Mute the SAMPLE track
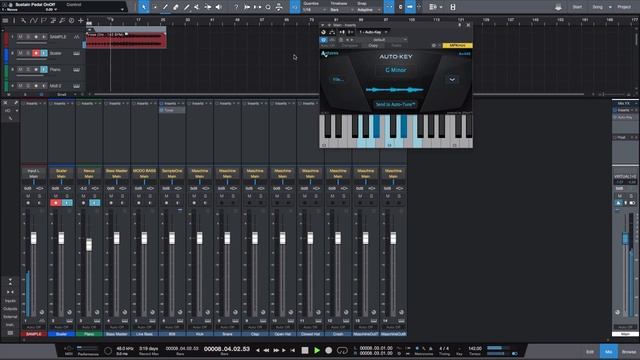Screen dimensions: 640x360 [x=20, y=37]
